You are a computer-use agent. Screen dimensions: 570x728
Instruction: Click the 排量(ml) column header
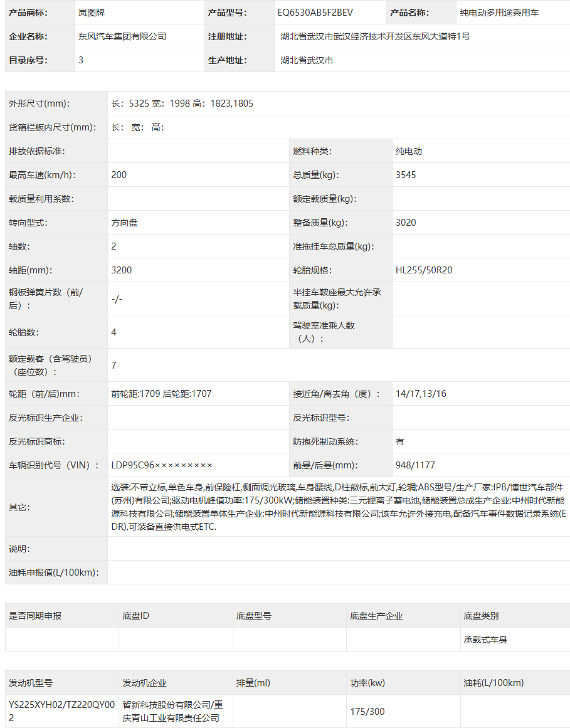click(x=253, y=683)
